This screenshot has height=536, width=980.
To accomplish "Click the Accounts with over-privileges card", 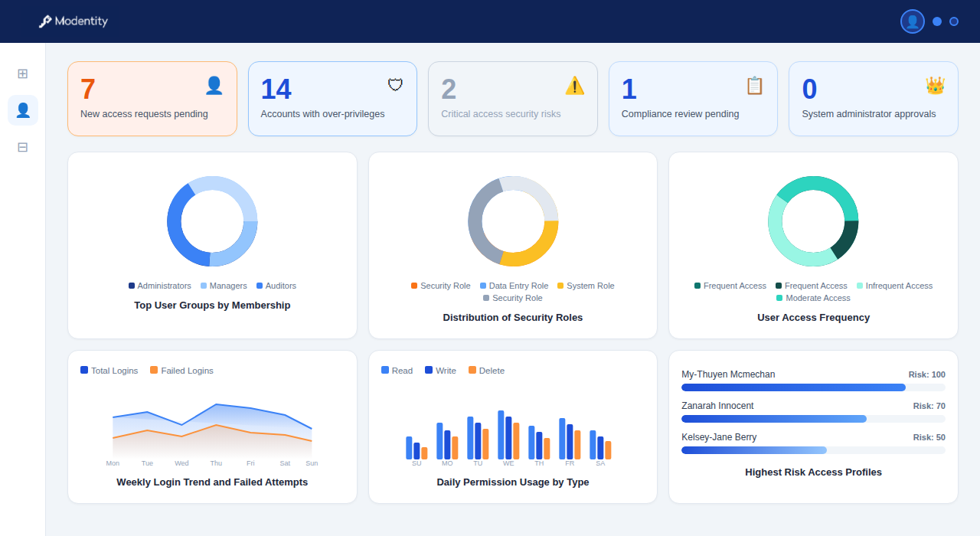I will coord(332,98).
